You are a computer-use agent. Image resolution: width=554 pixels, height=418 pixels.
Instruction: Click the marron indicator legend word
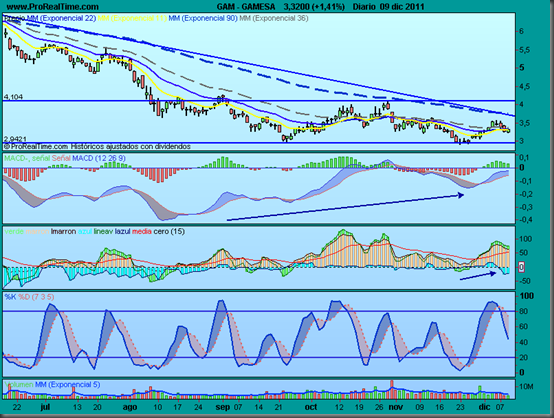tap(37, 231)
